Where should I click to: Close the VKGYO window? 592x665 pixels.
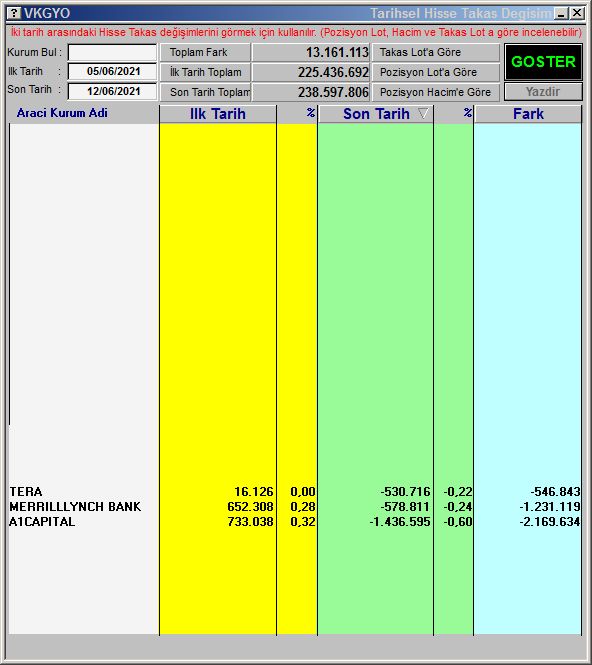[577, 13]
